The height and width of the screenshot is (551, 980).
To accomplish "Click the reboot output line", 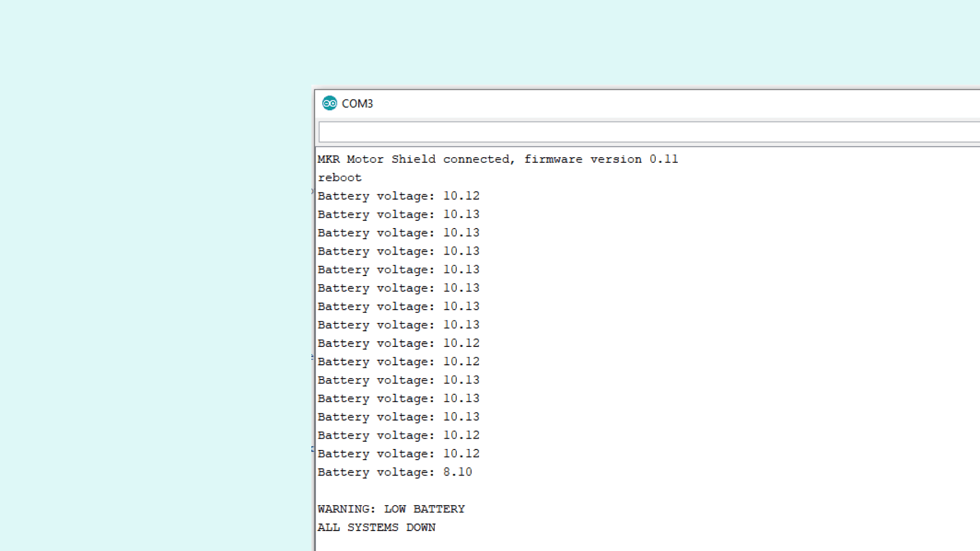I will tap(339, 178).
